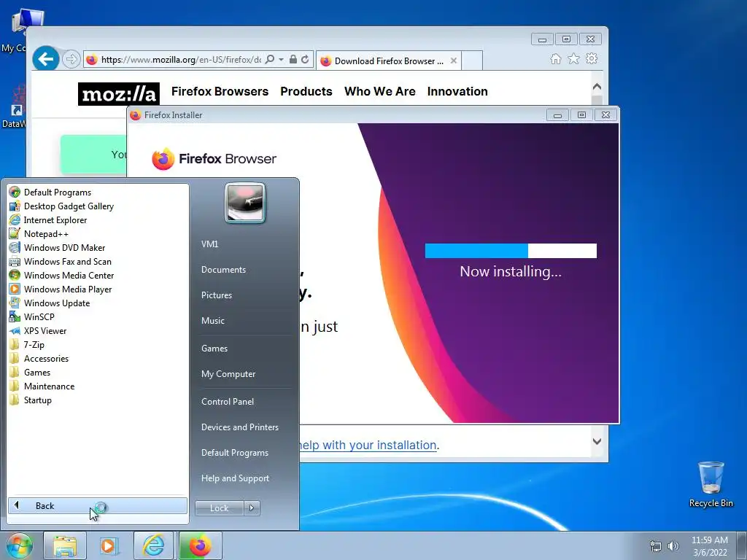Open Windows DVD Maker

[x=57, y=248]
